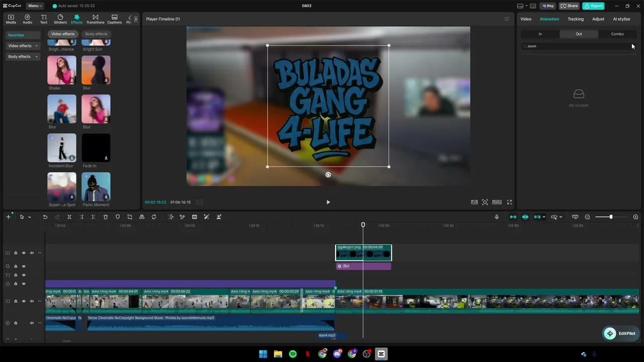This screenshot has height=362, width=644.
Task: Select the Body effects filter pill
Action: (96, 34)
